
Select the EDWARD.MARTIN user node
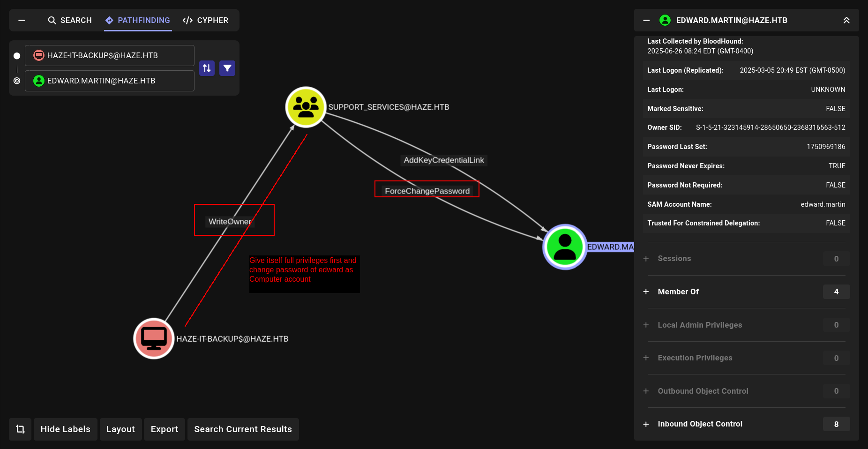[x=565, y=247]
